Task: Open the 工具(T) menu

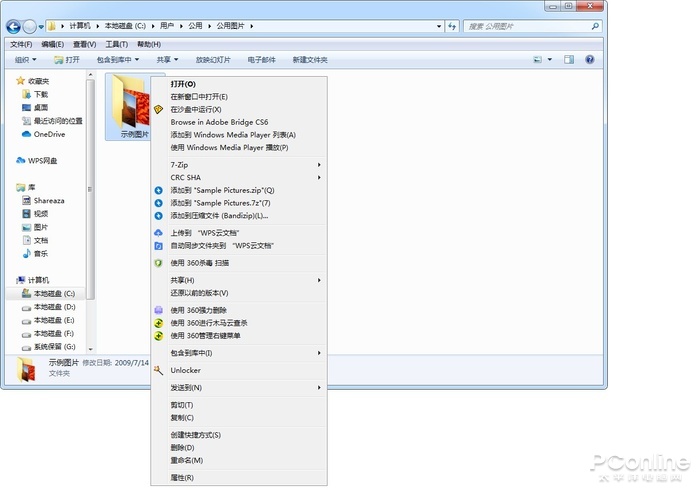Action: (116, 45)
